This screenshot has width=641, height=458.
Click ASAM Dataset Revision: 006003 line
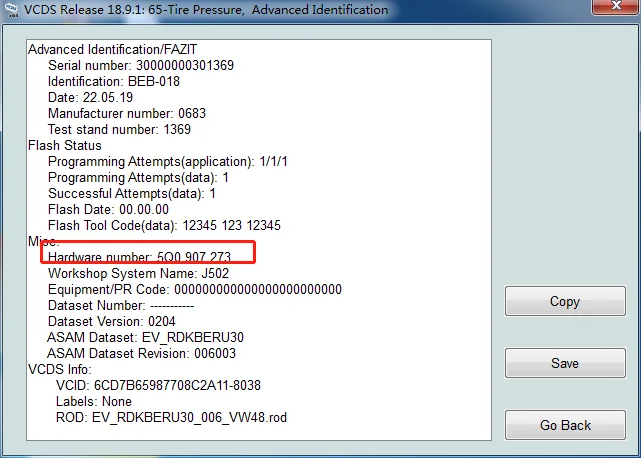(141, 353)
